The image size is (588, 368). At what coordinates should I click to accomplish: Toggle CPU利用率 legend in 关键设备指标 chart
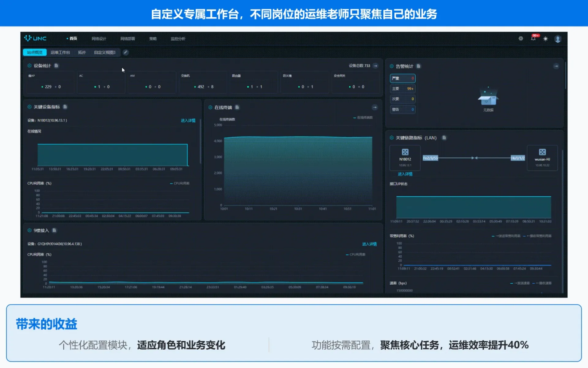point(180,183)
